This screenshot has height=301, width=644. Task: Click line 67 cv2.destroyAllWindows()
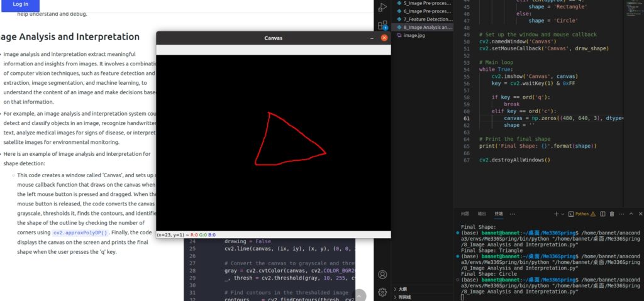pyautogui.click(x=514, y=160)
